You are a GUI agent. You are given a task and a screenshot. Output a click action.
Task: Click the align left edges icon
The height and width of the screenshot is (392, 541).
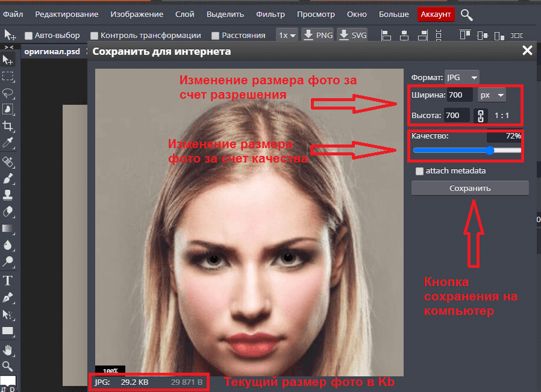[x=386, y=35]
